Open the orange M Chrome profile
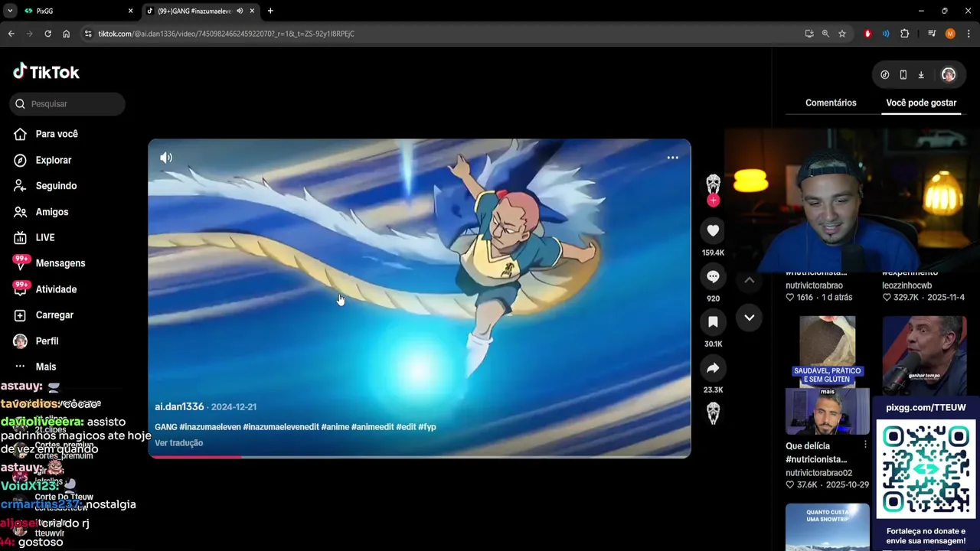Viewport: 980px width, 551px height. click(950, 34)
